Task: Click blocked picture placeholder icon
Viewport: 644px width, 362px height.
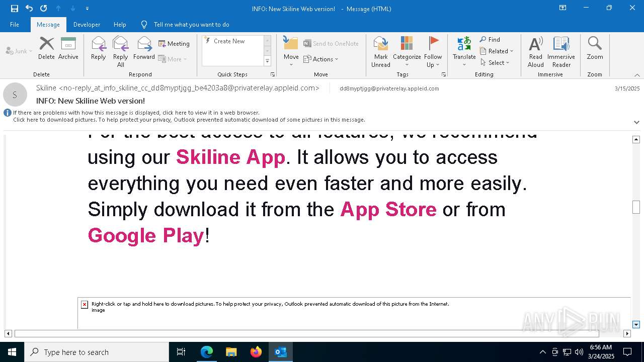Action: 85,304
